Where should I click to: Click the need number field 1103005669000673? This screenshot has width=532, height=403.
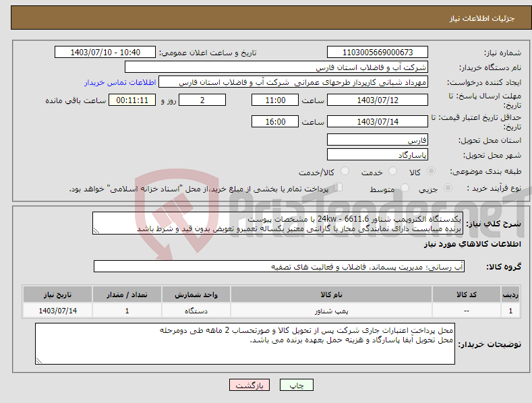[x=378, y=53]
